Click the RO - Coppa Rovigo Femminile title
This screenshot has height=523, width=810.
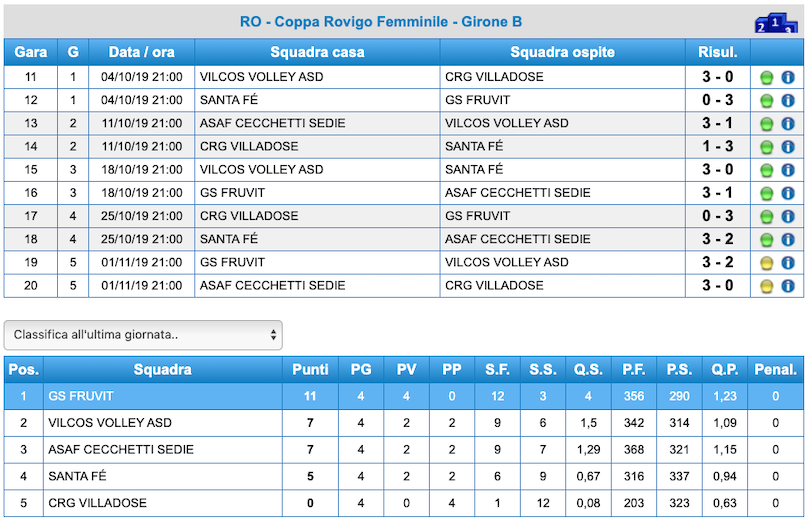[x=381, y=22]
